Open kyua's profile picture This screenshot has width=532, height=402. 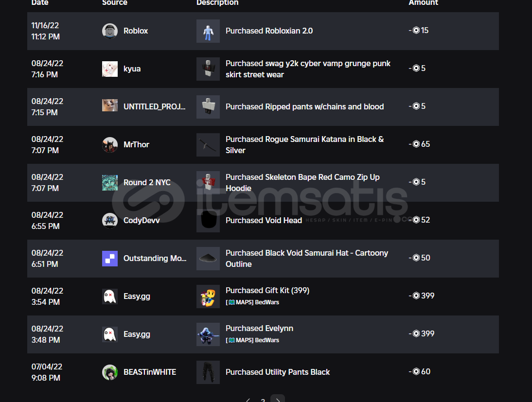click(x=109, y=69)
